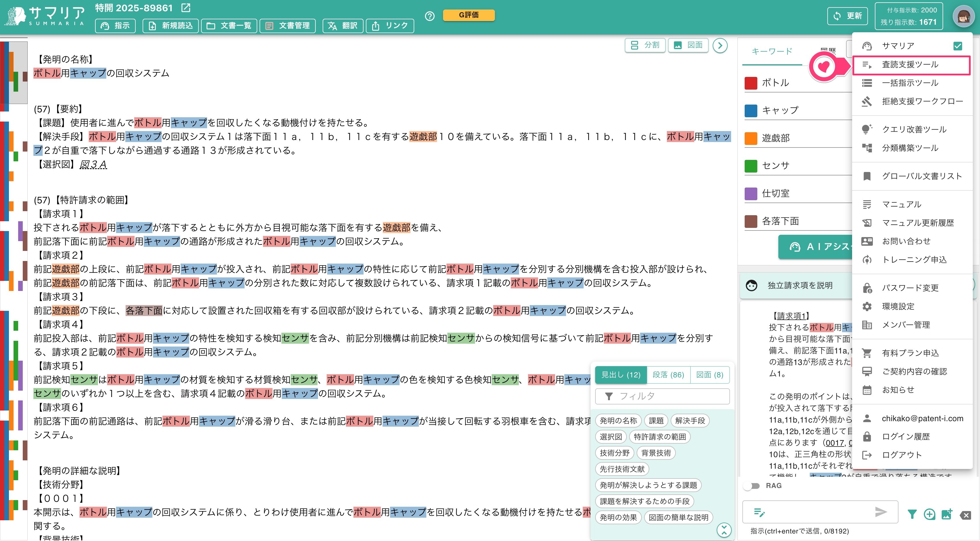
Task: Click the G評価 button
Action: [x=468, y=16]
